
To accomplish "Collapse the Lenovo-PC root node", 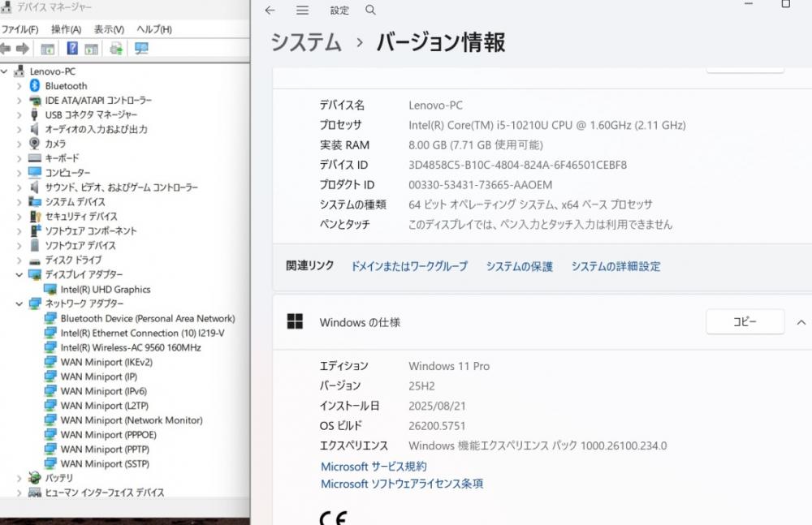I will pyautogui.click(x=5, y=71).
